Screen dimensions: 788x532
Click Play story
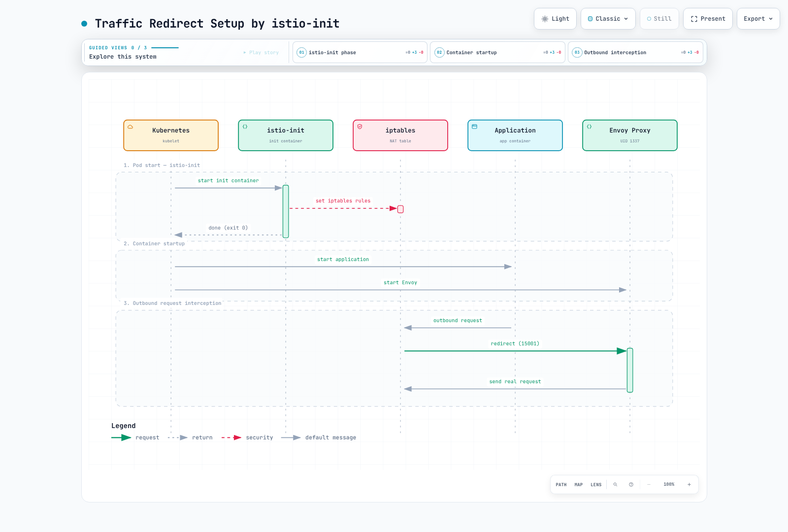(261, 53)
